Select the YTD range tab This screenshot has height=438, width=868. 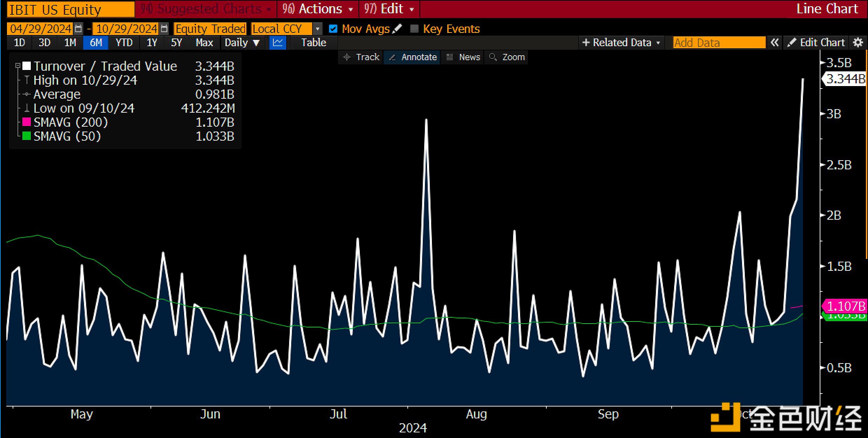pos(124,43)
